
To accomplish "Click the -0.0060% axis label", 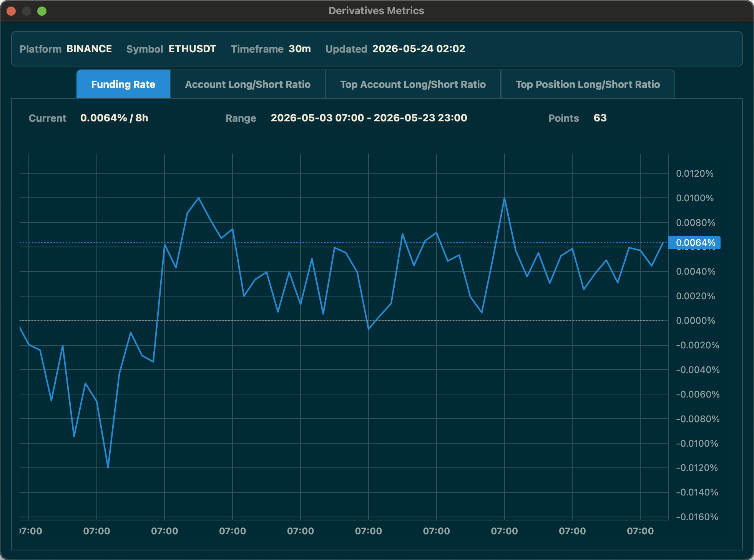I will click(698, 394).
